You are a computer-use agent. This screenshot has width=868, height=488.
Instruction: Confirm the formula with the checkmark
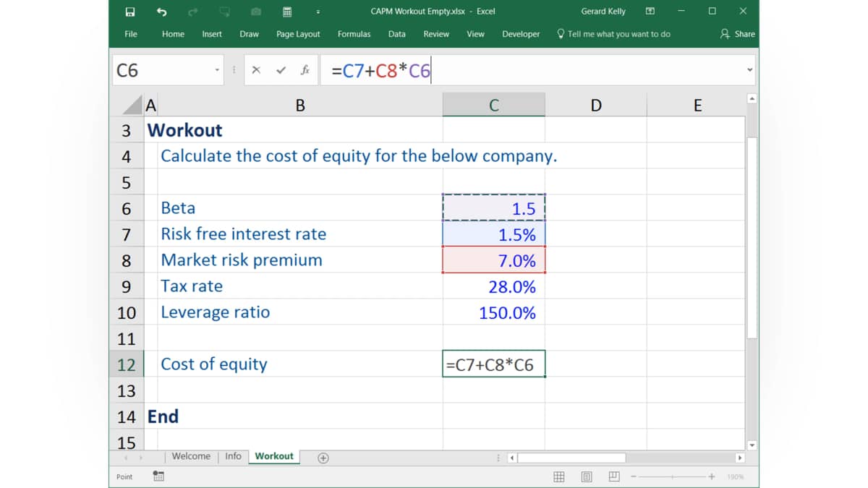point(281,70)
